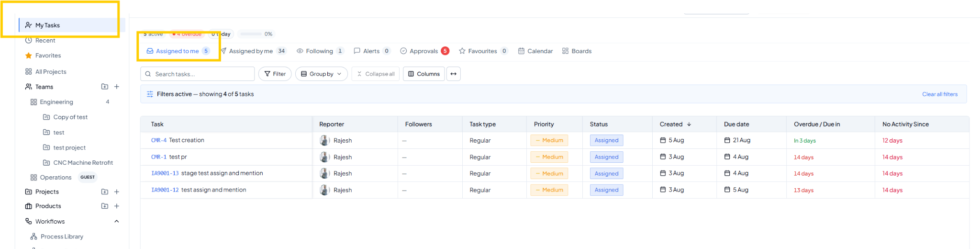
Task: Open the Columns chooser
Action: 424,74
